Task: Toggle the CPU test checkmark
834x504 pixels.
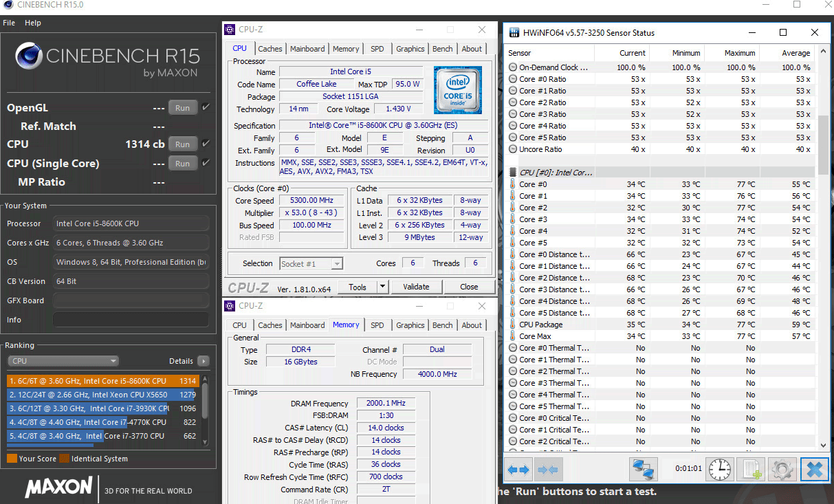Action: pyautogui.click(x=206, y=144)
